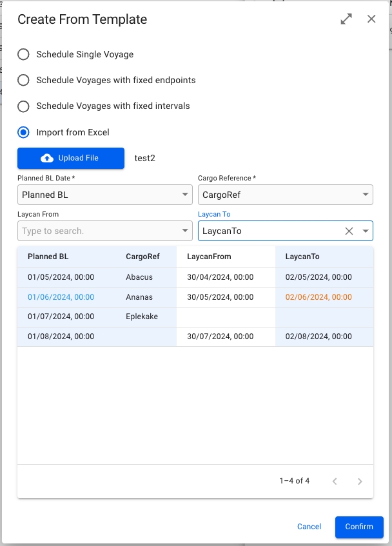Go to next page of table
The image size is (392, 546).
click(x=360, y=481)
